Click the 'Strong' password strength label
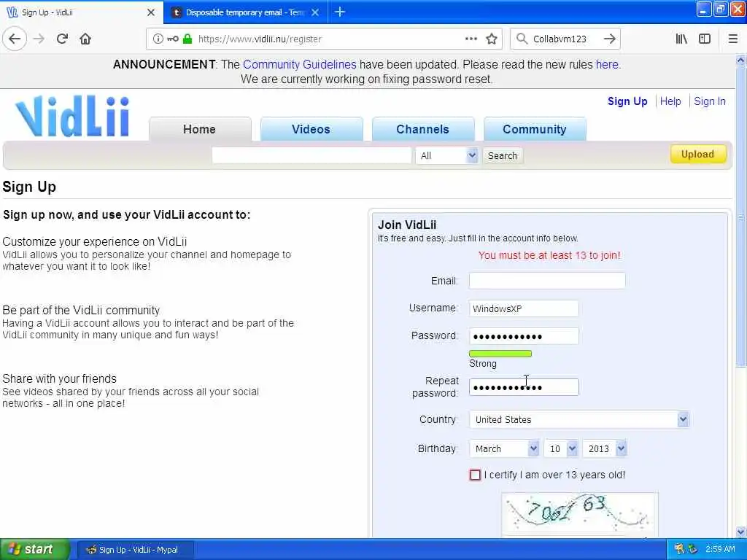The image size is (747, 560). pyautogui.click(x=483, y=363)
